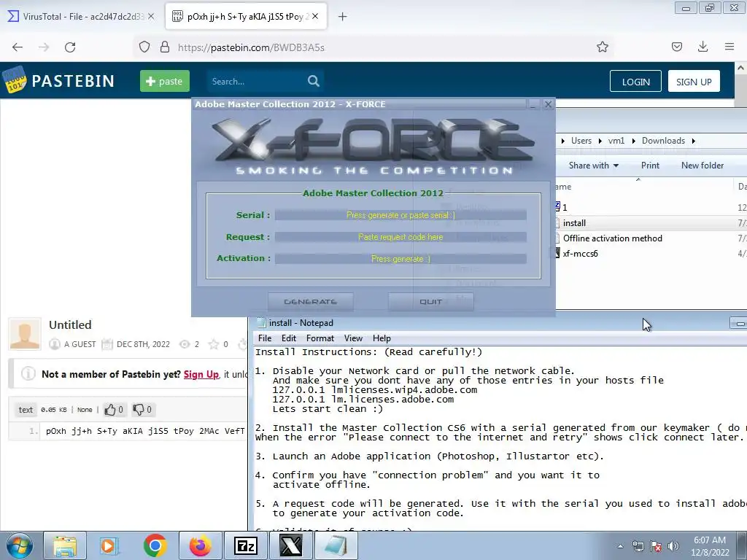Screen dimensions: 747x560
Task: Click the X-FORCE Activation field
Action: tap(400, 259)
